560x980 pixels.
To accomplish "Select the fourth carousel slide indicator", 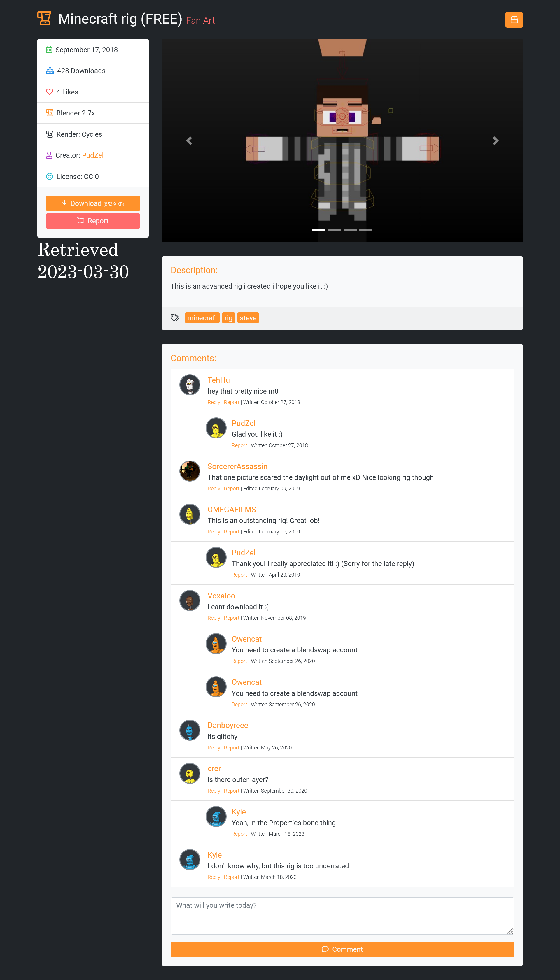I will [366, 230].
